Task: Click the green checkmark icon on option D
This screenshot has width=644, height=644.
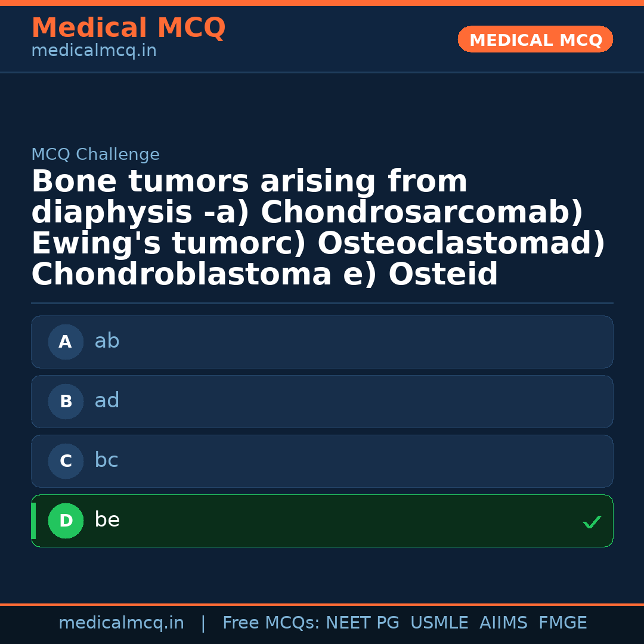Action: 592,522
